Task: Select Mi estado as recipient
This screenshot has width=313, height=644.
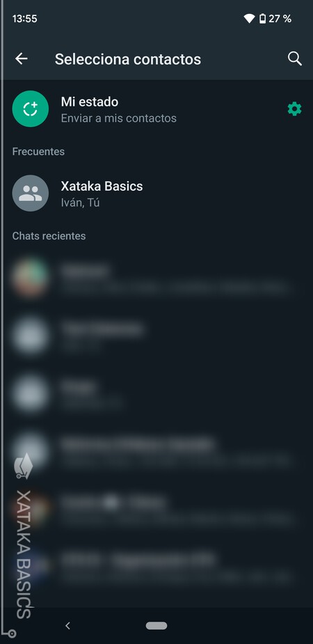Action: coord(156,109)
